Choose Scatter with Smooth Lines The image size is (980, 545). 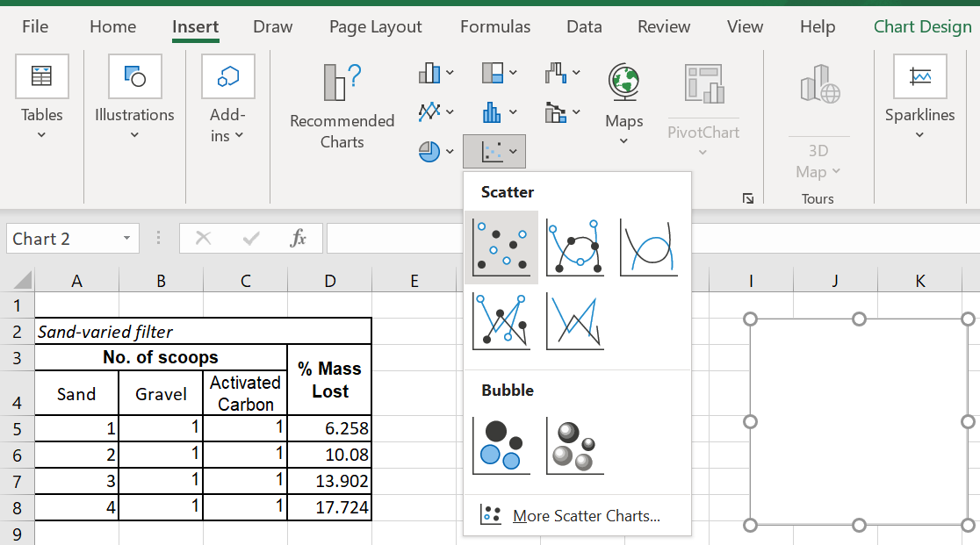coord(649,247)
